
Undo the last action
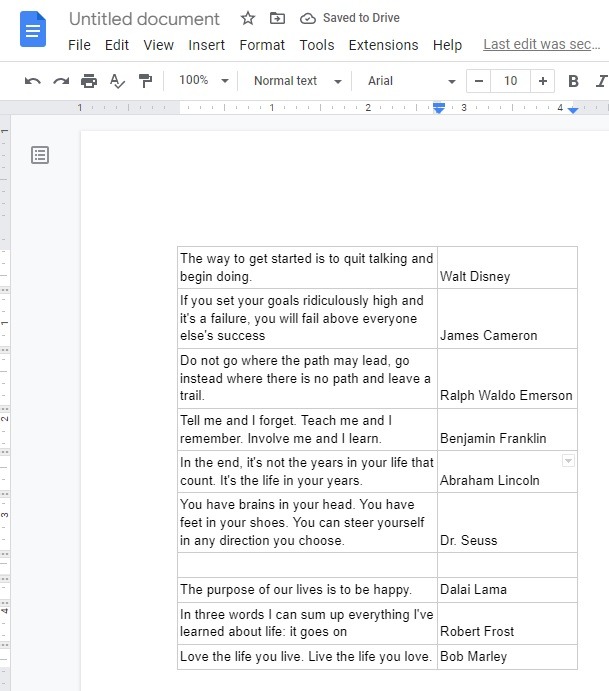pos(33,81)
